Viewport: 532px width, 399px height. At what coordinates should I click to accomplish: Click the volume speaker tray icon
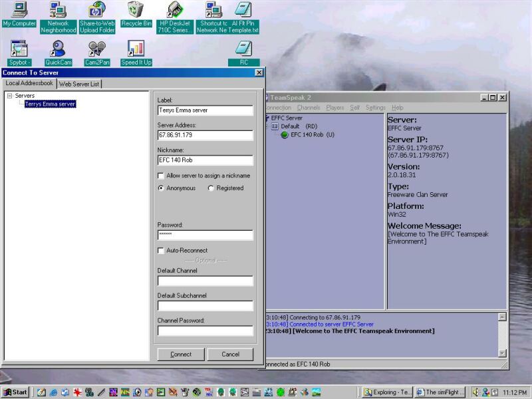coord(475,392)
